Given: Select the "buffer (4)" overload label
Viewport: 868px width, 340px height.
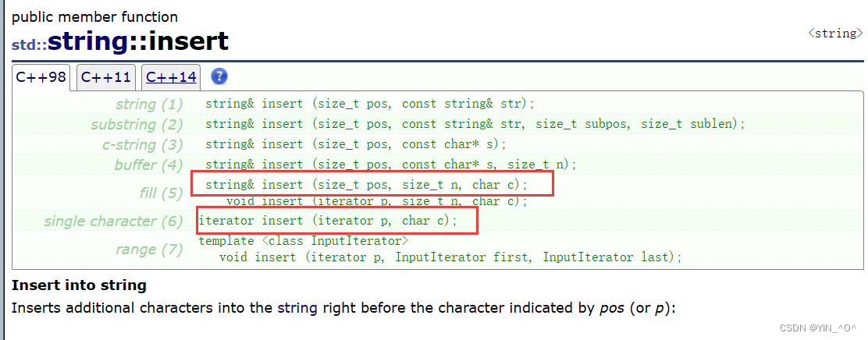Looking at the screenshot, I should 148,165.
